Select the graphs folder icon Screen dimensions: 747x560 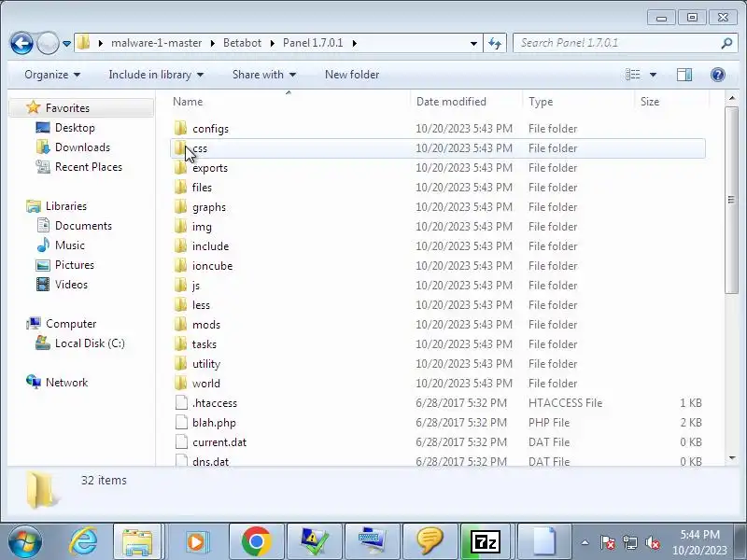click(x=180, y=206)
